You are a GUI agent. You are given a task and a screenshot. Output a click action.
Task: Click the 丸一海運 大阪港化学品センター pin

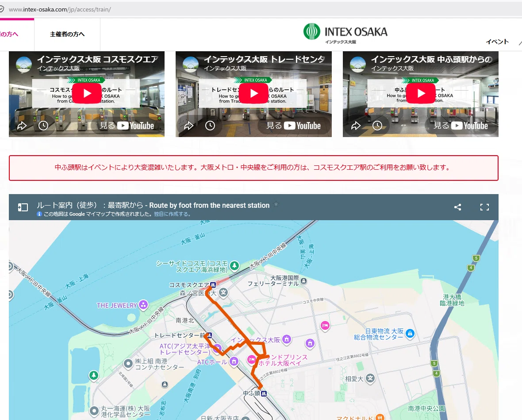coord(95,411)
